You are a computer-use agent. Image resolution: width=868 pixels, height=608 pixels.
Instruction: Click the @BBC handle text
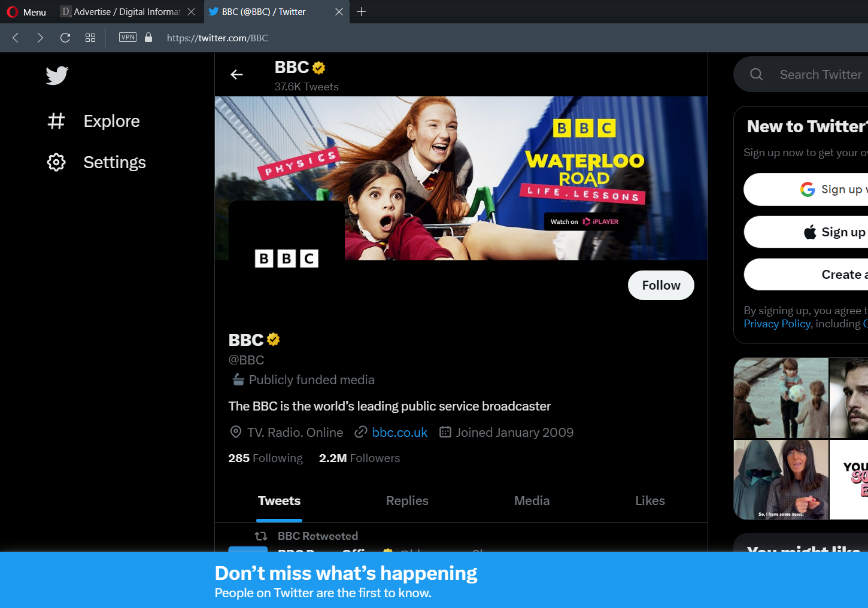pos(246,360)
